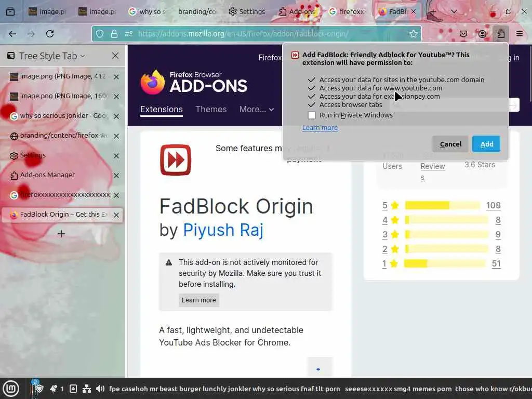Click Learn more button in security warning
Viewport: 532px width, 399px height.
click(199, 300)
